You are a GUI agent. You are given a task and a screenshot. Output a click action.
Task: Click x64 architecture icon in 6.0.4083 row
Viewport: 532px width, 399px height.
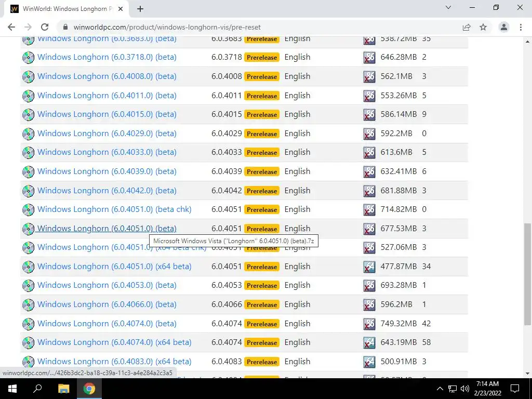click(369, 362)
